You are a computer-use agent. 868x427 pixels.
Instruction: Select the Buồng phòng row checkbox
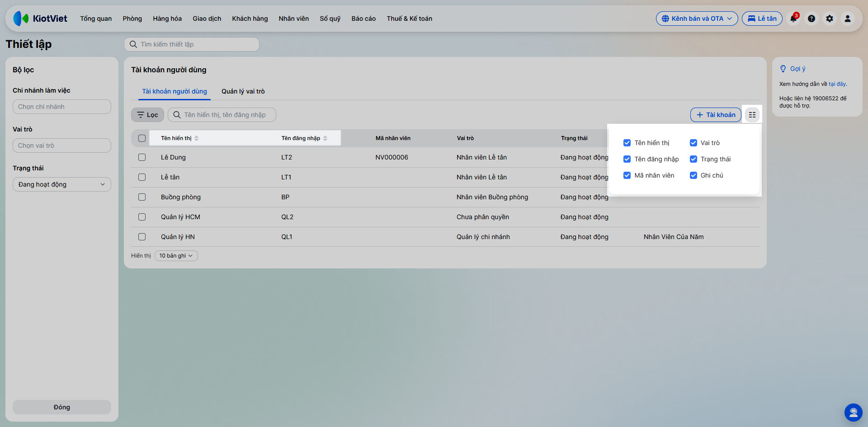pos(142,197)
